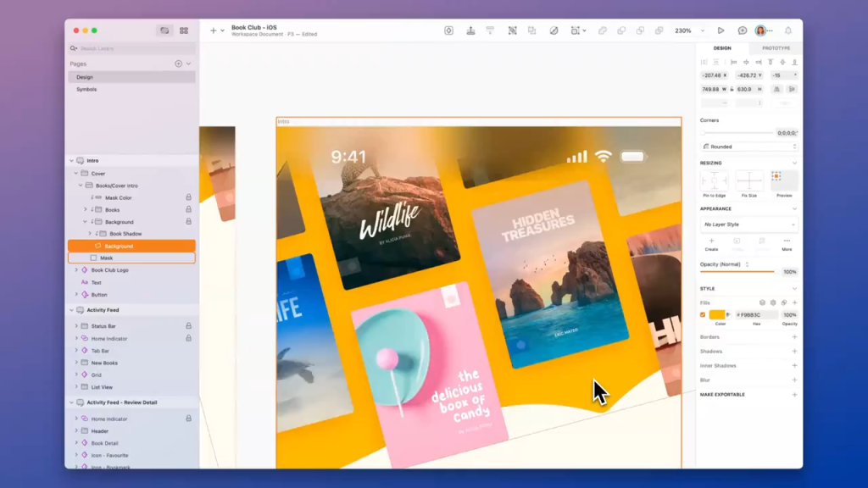Click the Align vertical centers icon
Image resolution: width=868 pixels, height=488 pixels.
pos(782,62)
